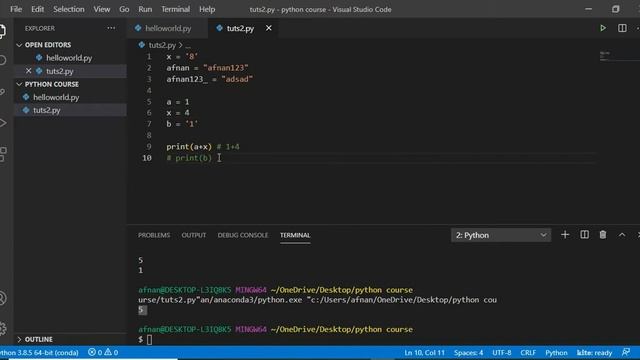
Task: Run Python file with play icon
Action: pos(602,28)
